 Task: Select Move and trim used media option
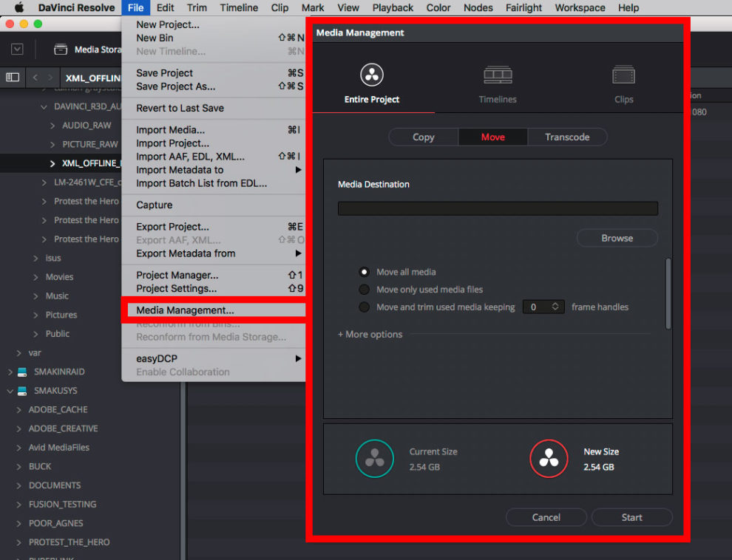coord(364,307)
